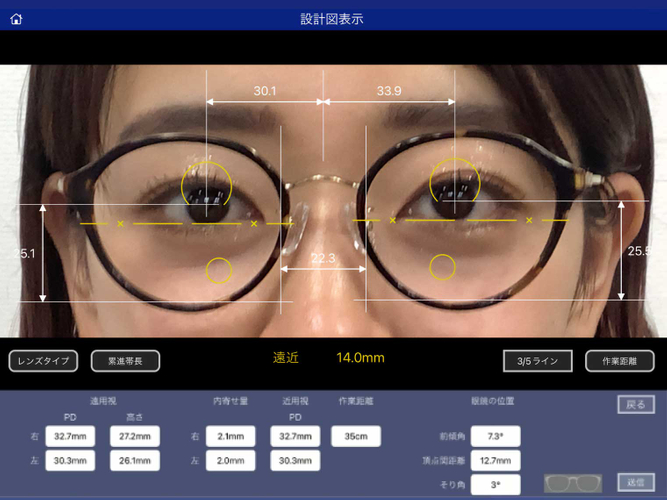Select the near-vision circle beside the 25.1 lens

click(x=219, y=271)
